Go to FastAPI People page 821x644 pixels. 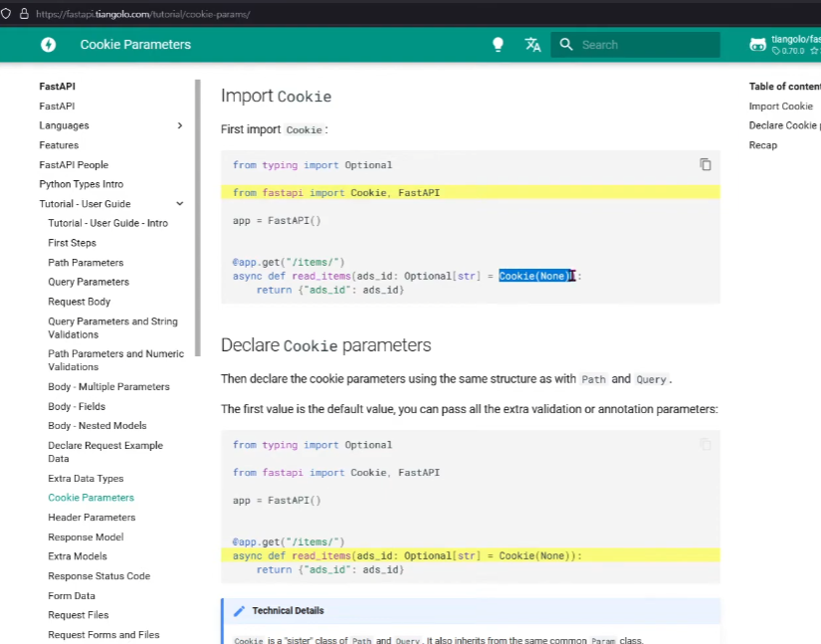tap(74, 165)
